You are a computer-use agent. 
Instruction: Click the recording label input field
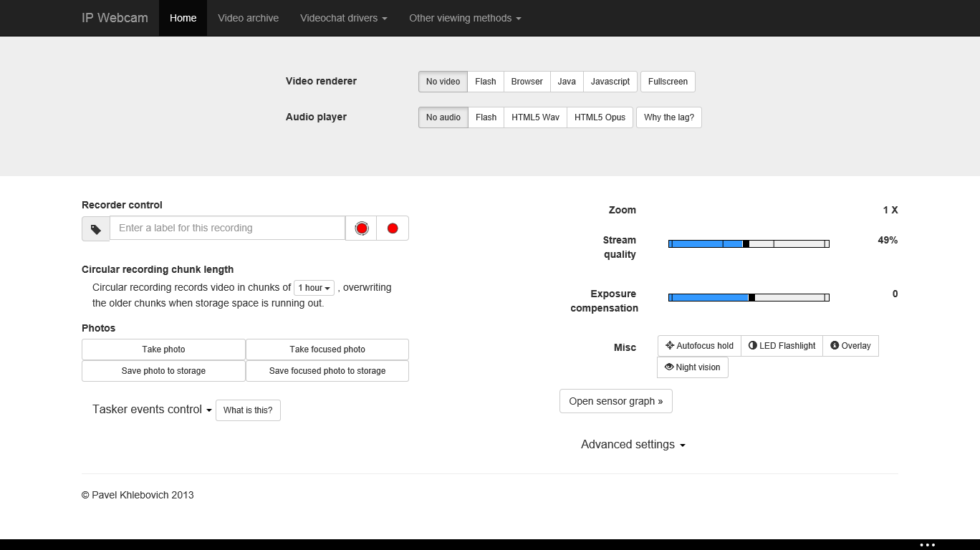(x=227, y=228)
